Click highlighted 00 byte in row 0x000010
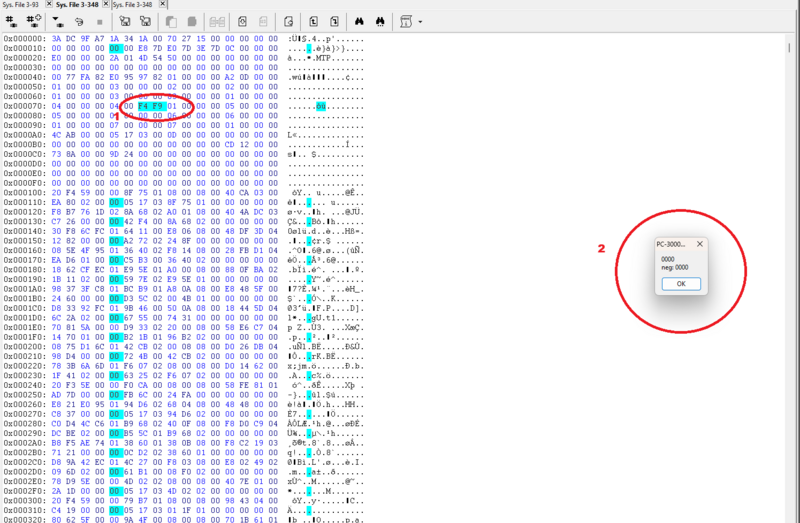Screen dimensions: 800x523 [x=115, y=47]
